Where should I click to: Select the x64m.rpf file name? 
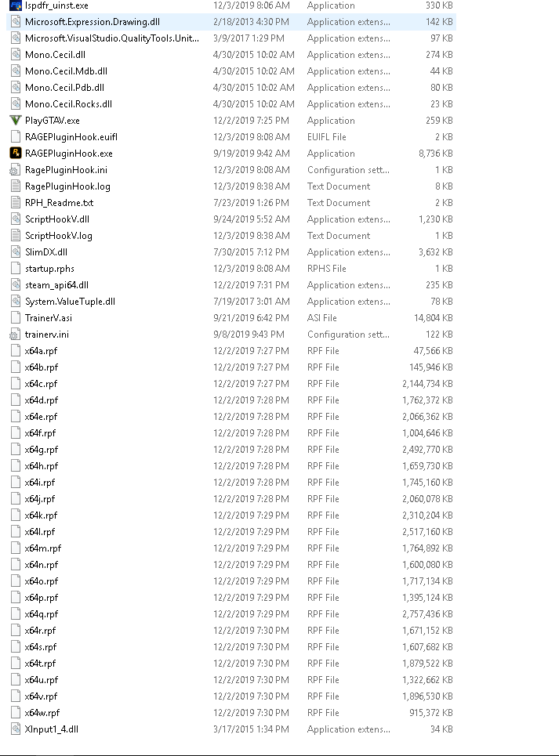[43, 548]
